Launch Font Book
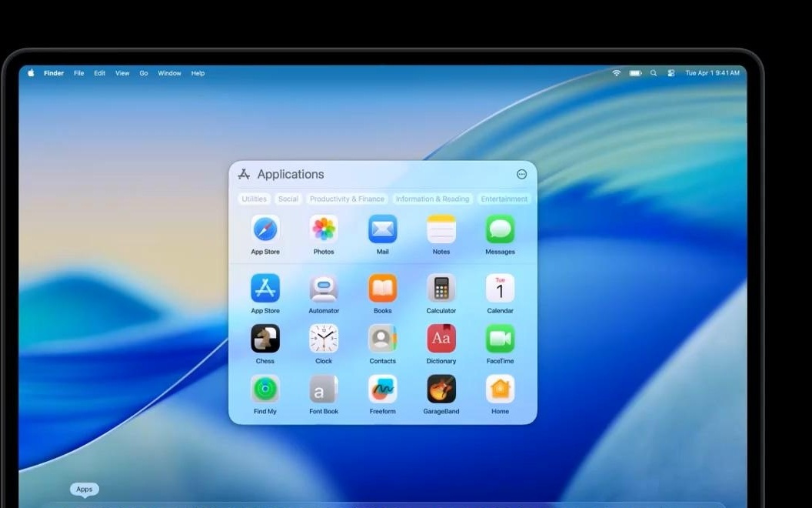The height and width of the screenshot is (508, 812). [x=324, y=389]
